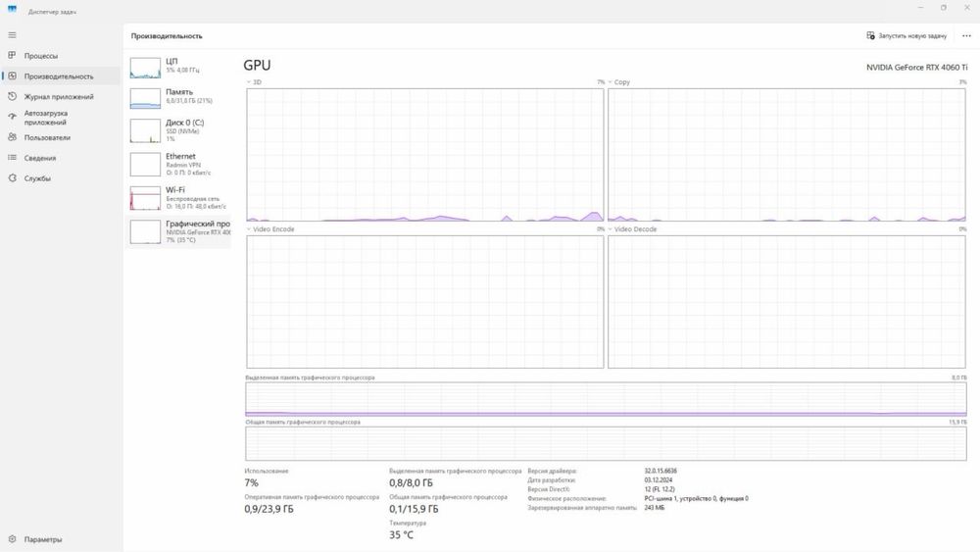Click the 243 МБ reserved memory value
The height and width of the screenshot is (552, 980).
tap(655, 508)
